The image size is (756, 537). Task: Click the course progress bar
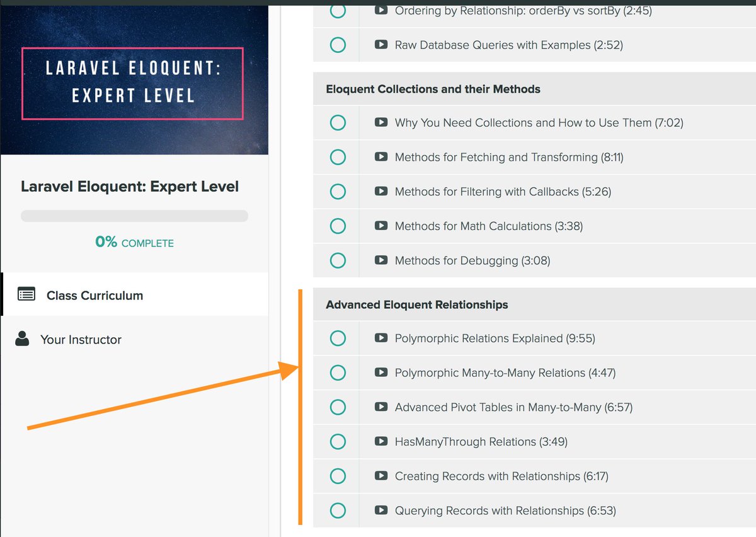[x=134, y=216]
